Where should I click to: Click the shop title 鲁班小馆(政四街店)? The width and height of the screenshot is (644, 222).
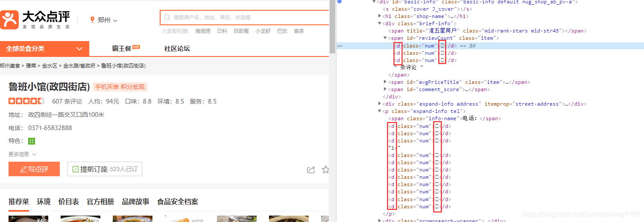[x=49, y=86]
